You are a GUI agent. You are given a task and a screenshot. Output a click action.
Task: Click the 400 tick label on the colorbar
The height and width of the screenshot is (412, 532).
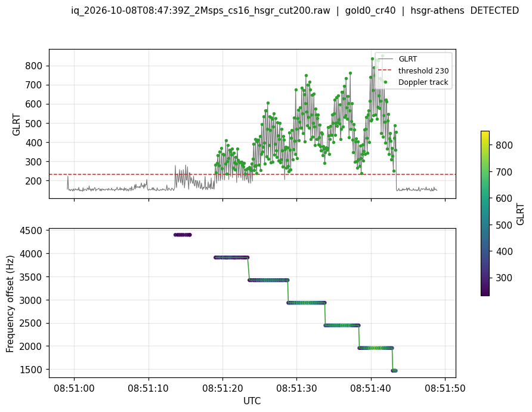(x=504, y=252)
